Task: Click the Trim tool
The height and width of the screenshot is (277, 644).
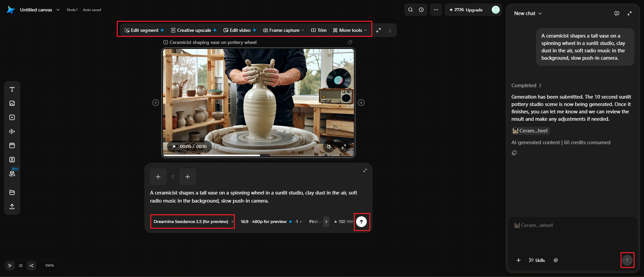Action: click(x=319, y=30)
